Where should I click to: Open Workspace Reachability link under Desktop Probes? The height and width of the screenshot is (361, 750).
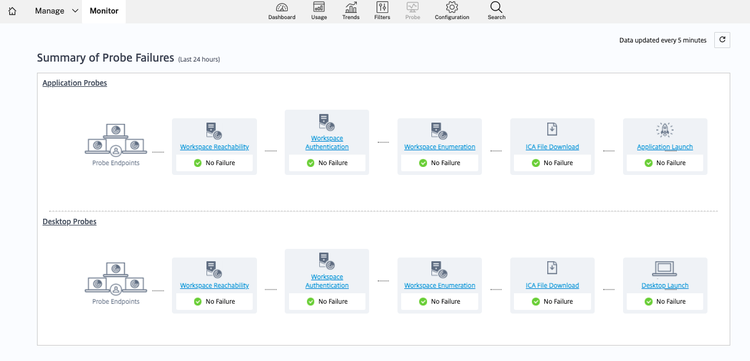tap(214, 285)
